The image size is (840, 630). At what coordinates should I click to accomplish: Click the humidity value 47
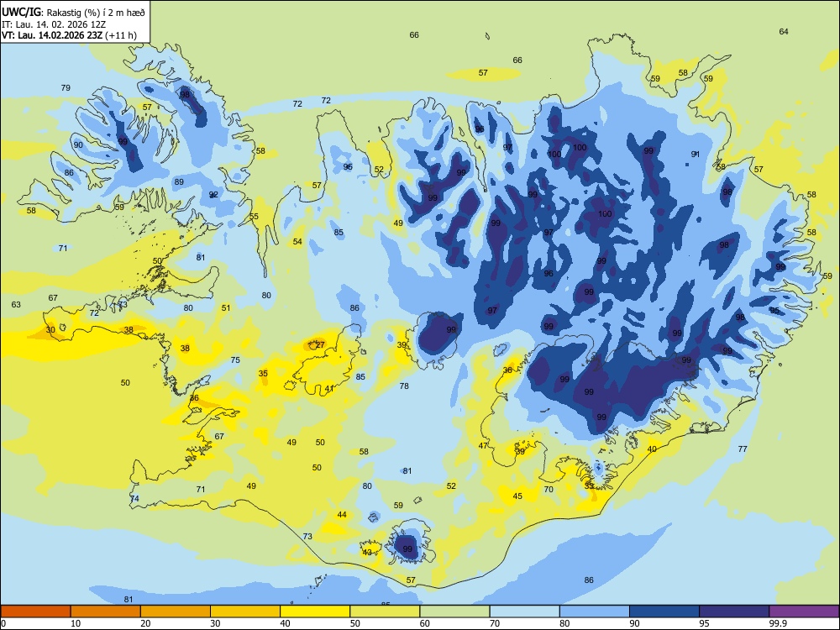point(483,446)
